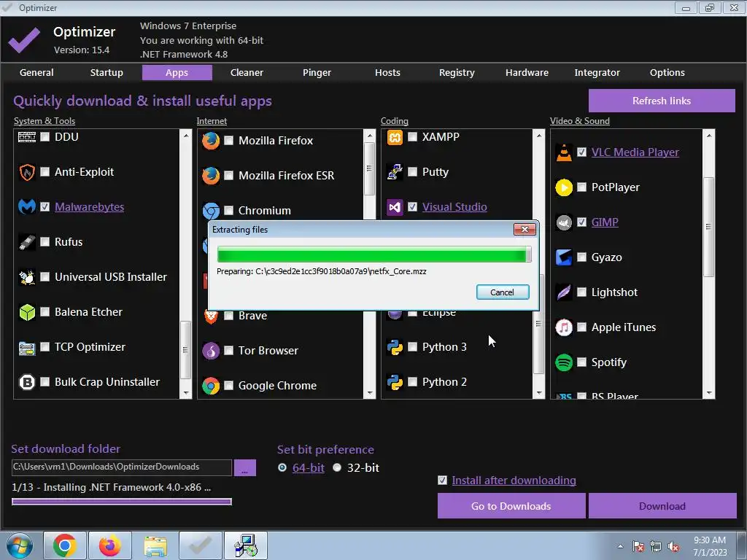747x560 pixels.
Task: Click the Anti-Exploit shield icon
Action: (x=27, y=172)
